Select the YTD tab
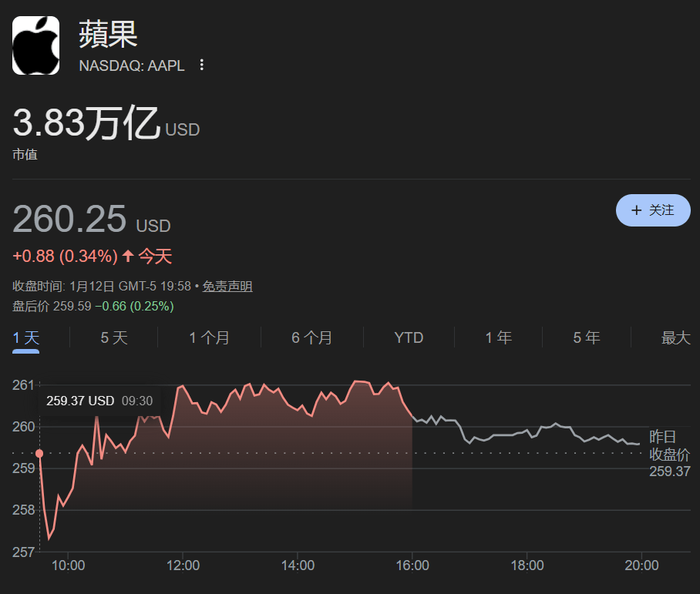This screenshot has width=700, height=594. (x=409, y=337)
